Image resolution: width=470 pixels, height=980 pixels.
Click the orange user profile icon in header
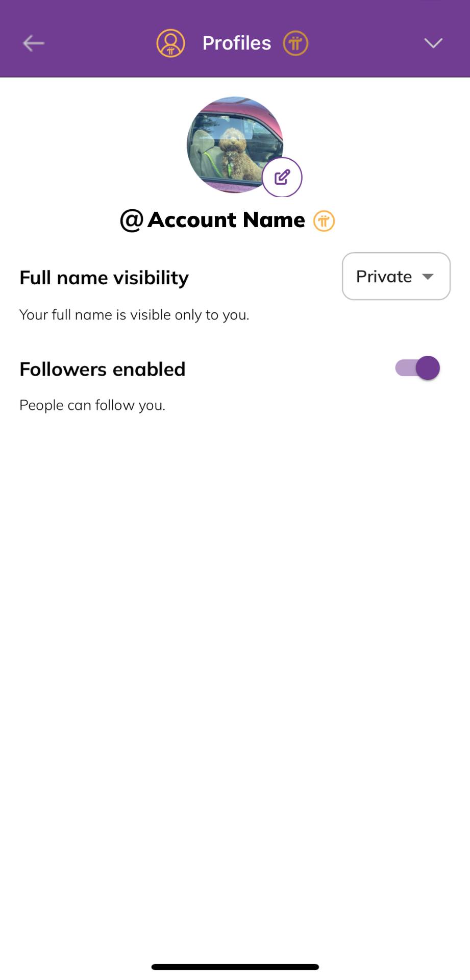point(170,43)
